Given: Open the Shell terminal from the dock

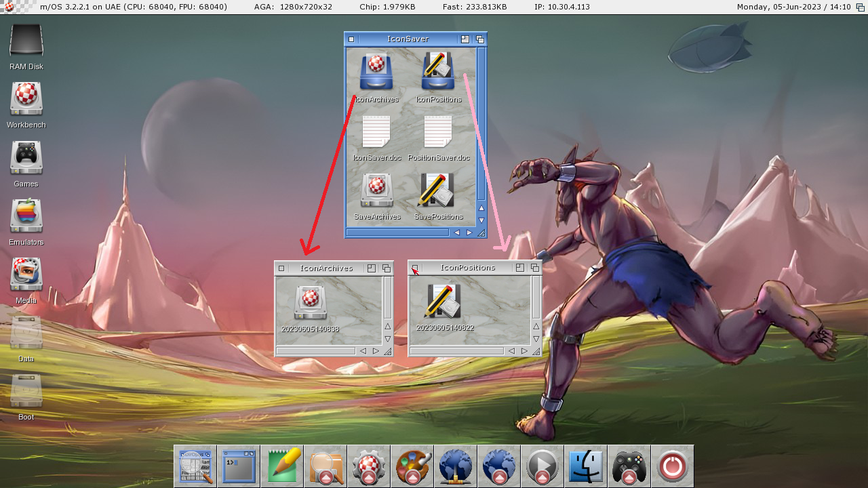Looking at the screenshot, I should point(239,466).
